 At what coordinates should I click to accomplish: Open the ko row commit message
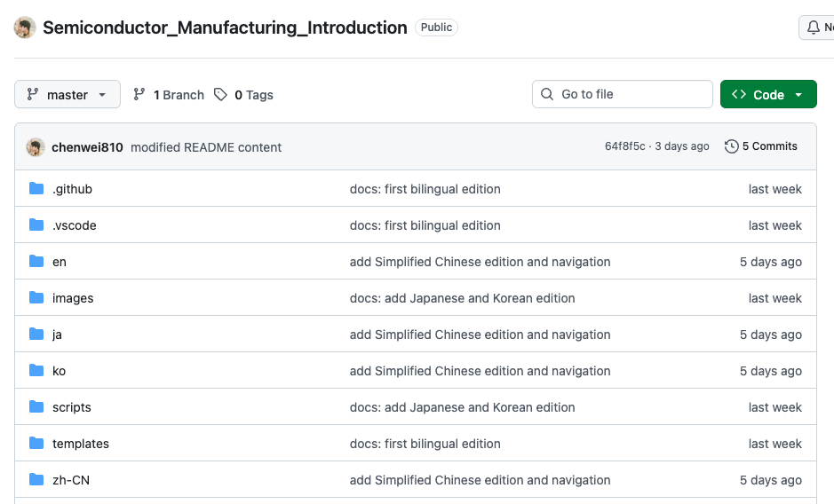click(x=480, y=371)
